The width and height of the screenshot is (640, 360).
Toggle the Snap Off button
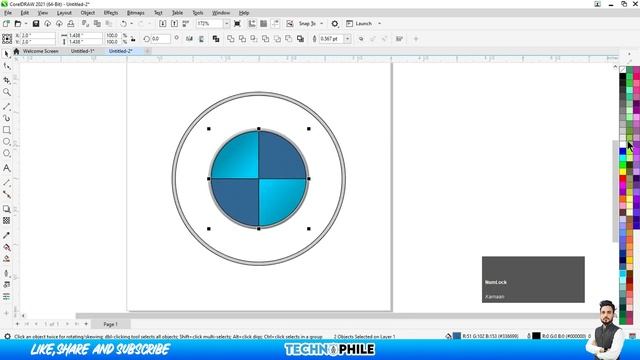(290, 24)
